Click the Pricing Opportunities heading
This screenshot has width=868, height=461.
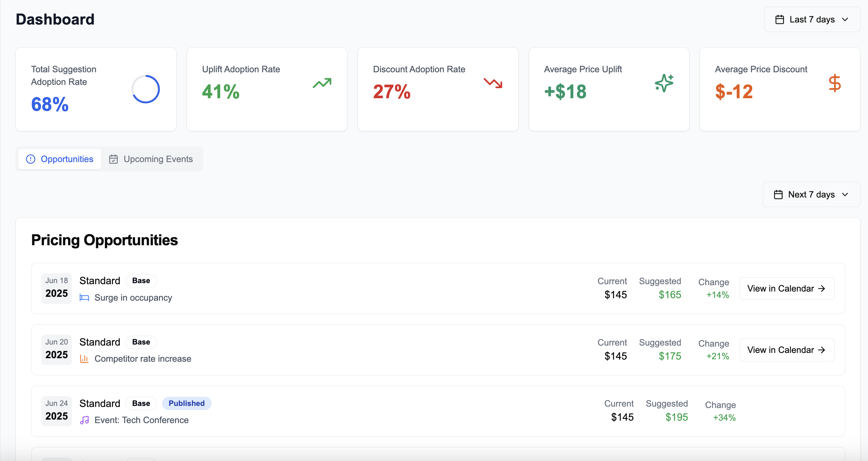tap(105, 240)
